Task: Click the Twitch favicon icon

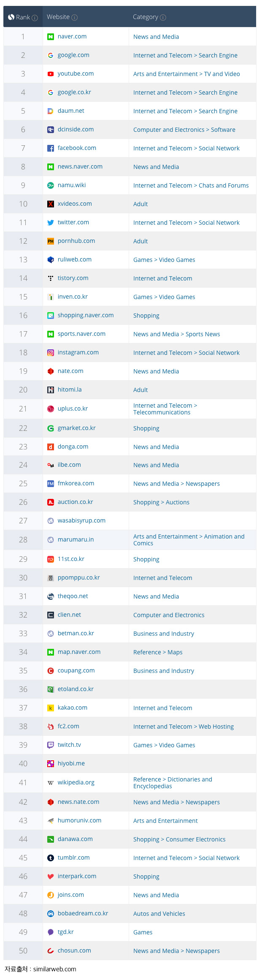Action: pyautogui.click(x=51, y=745)
